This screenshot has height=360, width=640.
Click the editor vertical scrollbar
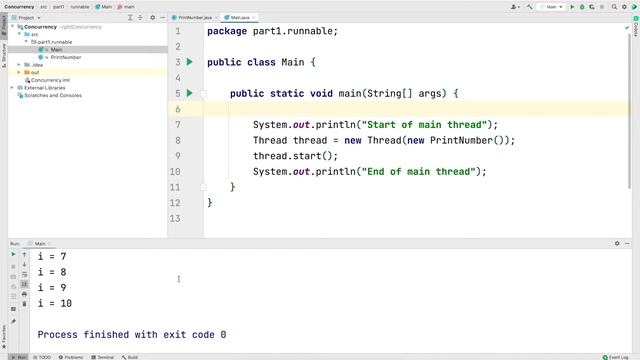click(629, 110)
